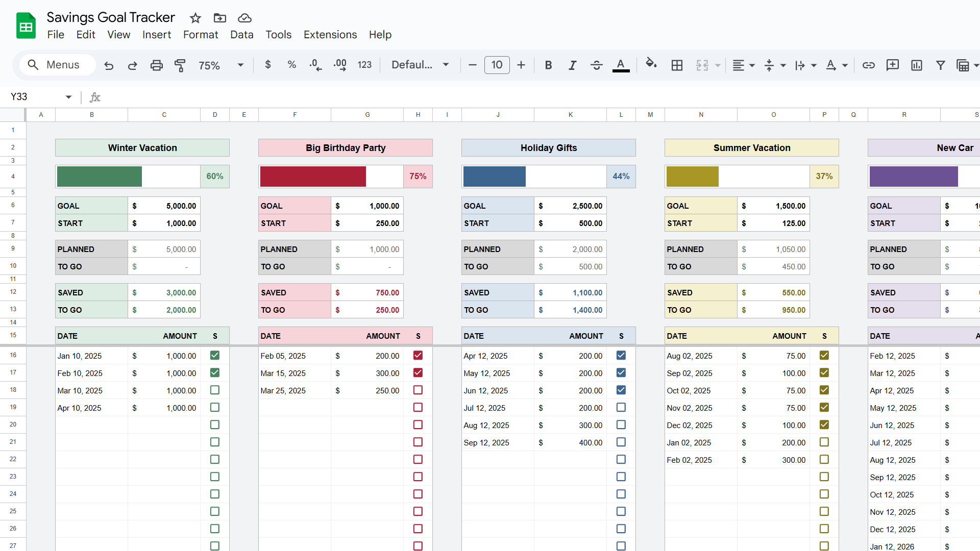Uncheck the Feb 05, 2025 birthday checkbox
Image resolution: width=980 pixels, height=551 pixels.
(x=418, y=356)
